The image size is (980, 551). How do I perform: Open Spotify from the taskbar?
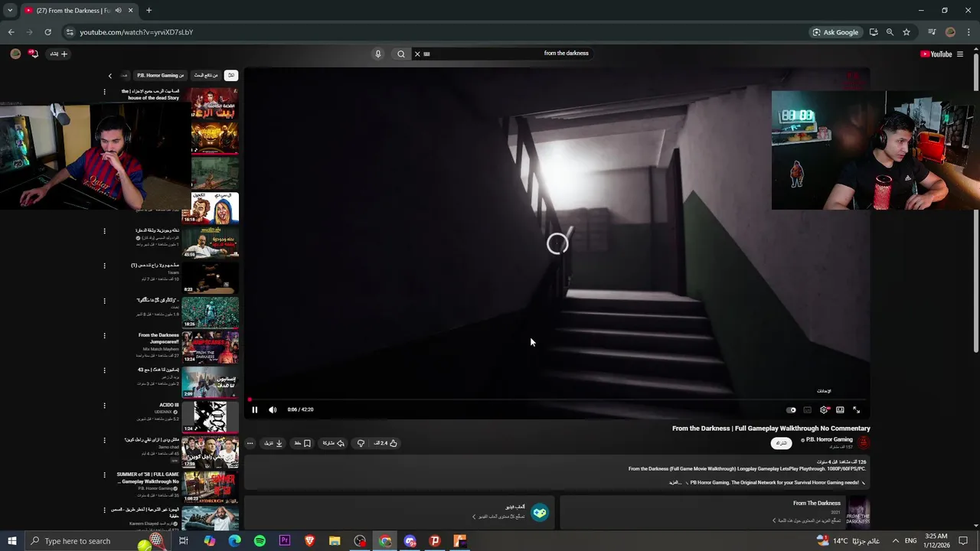pyautogui.click(x=260, y=541)
